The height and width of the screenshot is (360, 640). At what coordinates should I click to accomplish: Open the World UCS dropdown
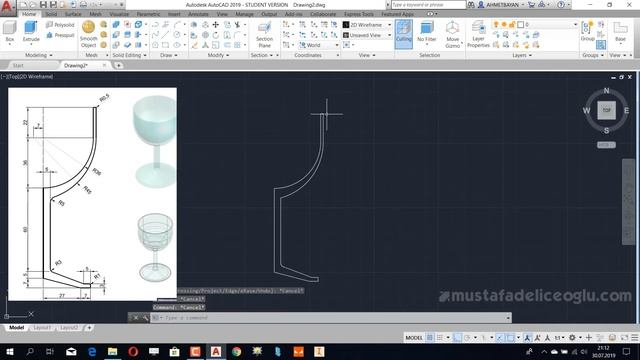tap(319, 45)
